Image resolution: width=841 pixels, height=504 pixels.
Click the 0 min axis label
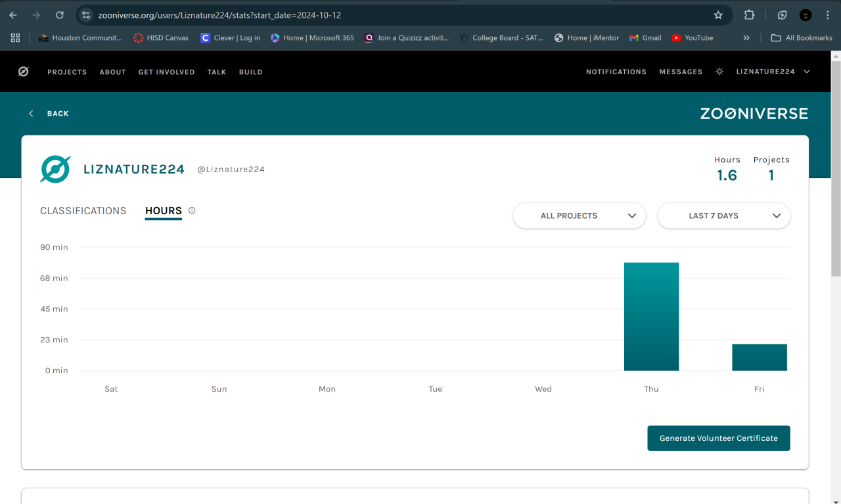point(57,371)
